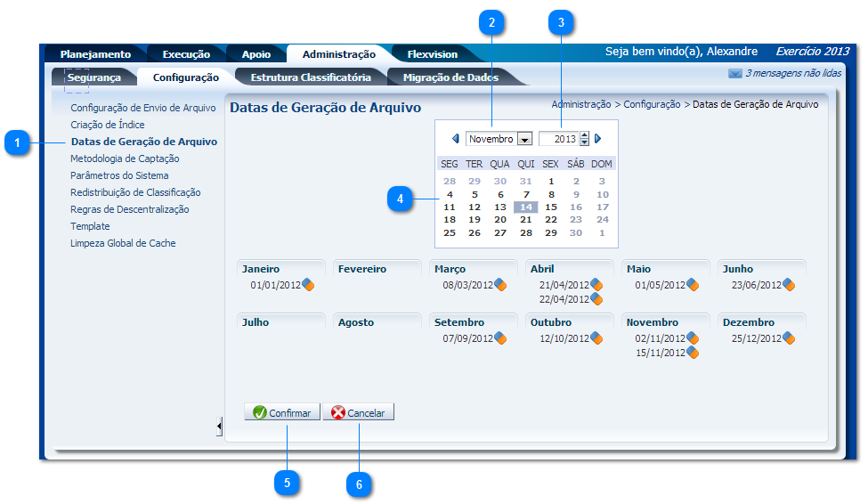Collapse the left sidebar panel arrow

click(219, 427)
